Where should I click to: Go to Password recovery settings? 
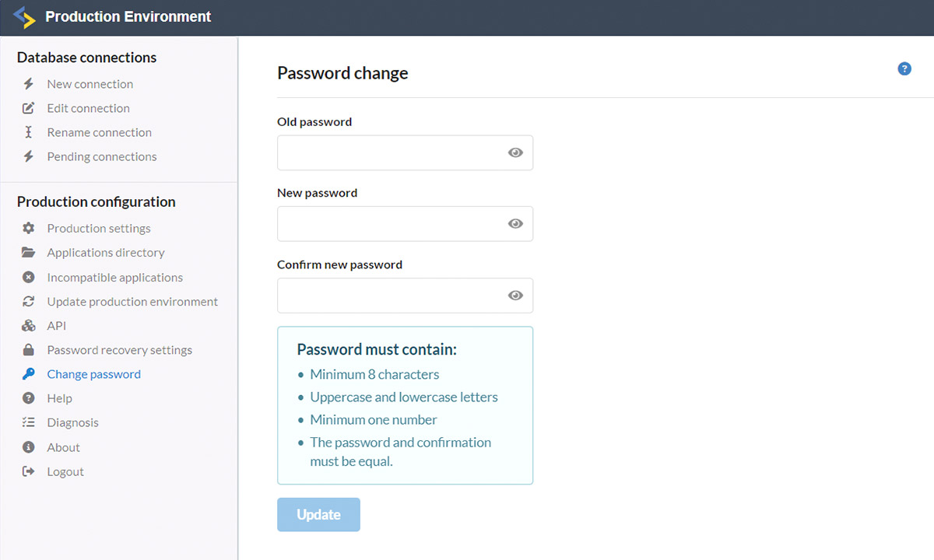[120, 350]
